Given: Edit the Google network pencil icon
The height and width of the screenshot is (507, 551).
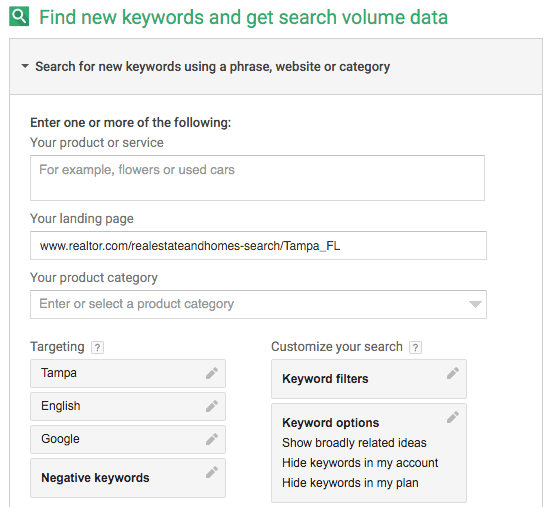Looking at the screenshot, I should pos(212,439).
